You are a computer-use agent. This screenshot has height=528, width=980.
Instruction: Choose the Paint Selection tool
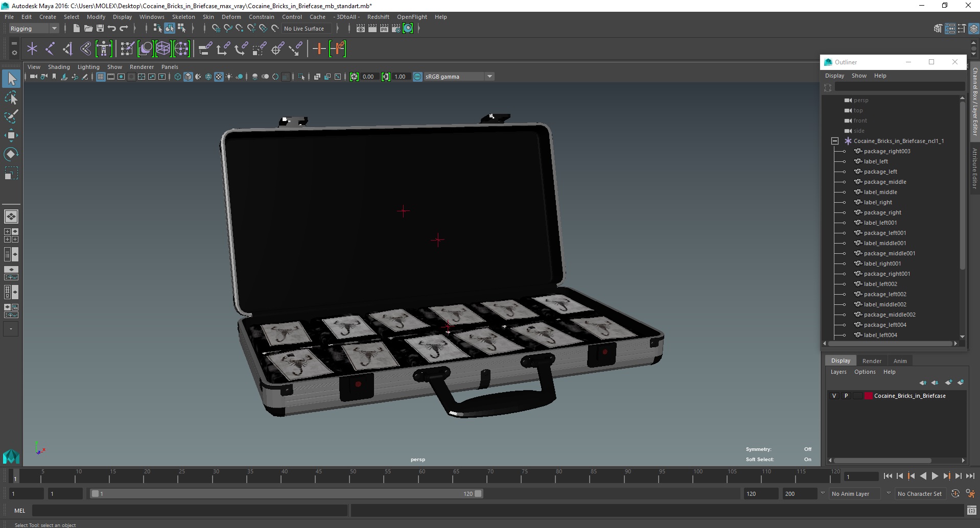pos(11,116)
